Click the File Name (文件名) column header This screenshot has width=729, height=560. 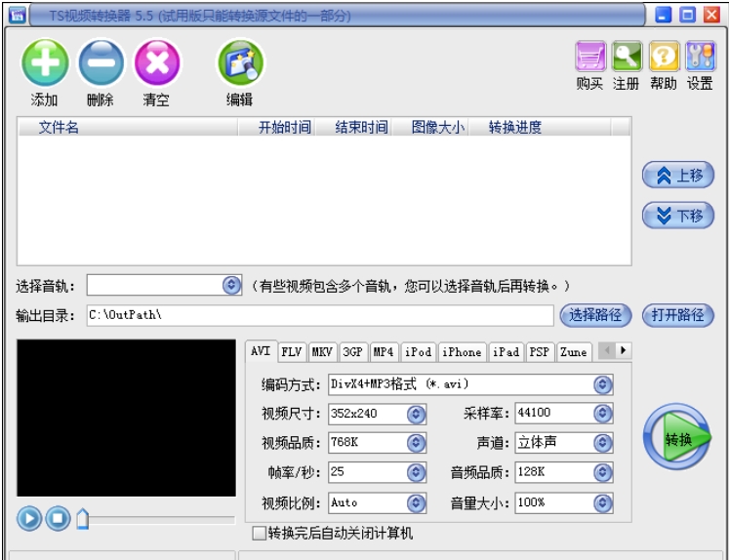pos(128,127)
